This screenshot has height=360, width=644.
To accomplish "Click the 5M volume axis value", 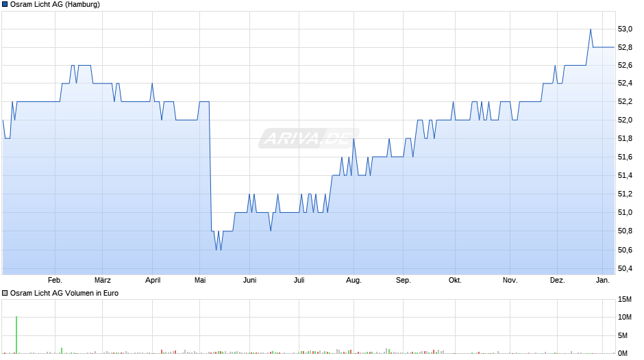I will [623, 336].
